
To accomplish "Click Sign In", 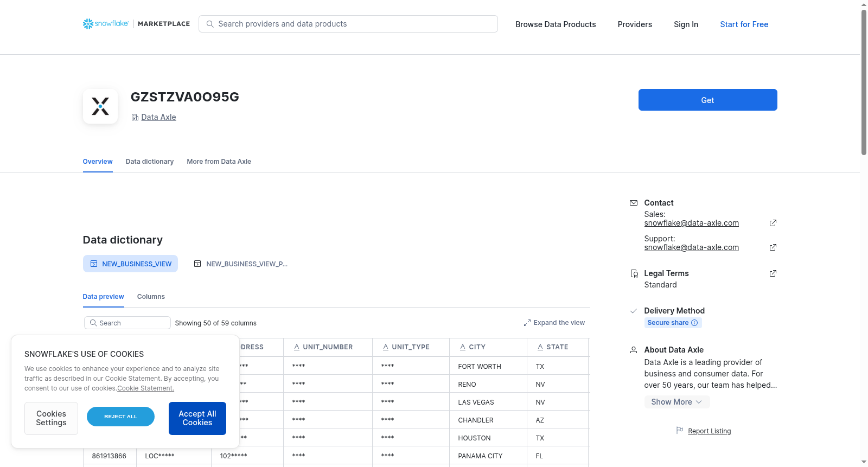I will coord(686,24).
